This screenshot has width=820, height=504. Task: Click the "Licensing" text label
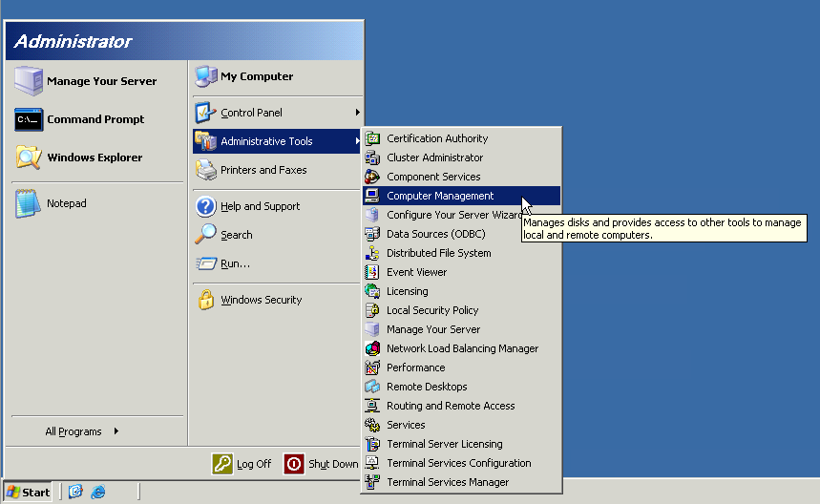(408, 291)
